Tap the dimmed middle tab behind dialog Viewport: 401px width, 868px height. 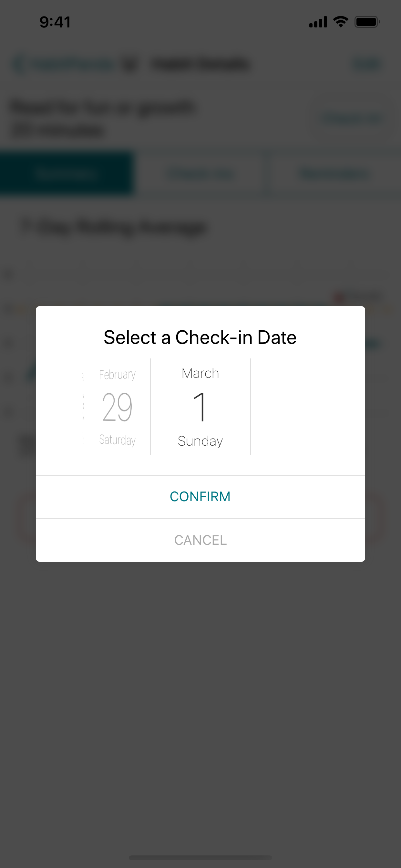coord(200,174)
